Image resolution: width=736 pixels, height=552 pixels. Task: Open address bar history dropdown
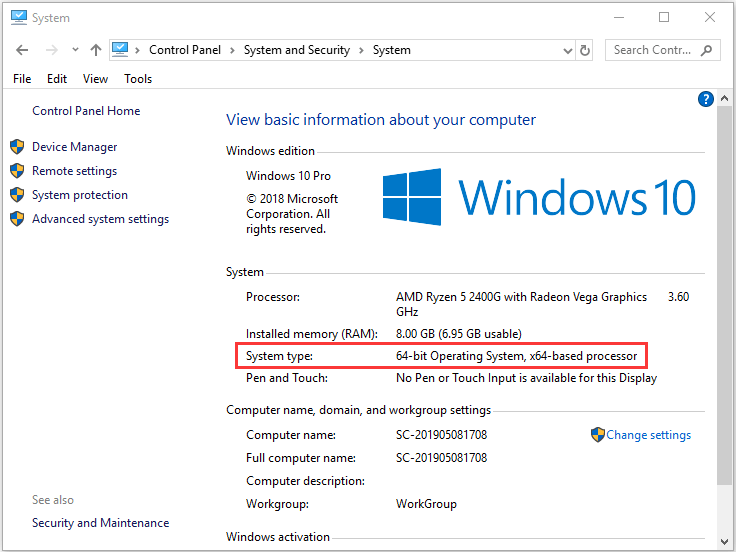[568, 51]
